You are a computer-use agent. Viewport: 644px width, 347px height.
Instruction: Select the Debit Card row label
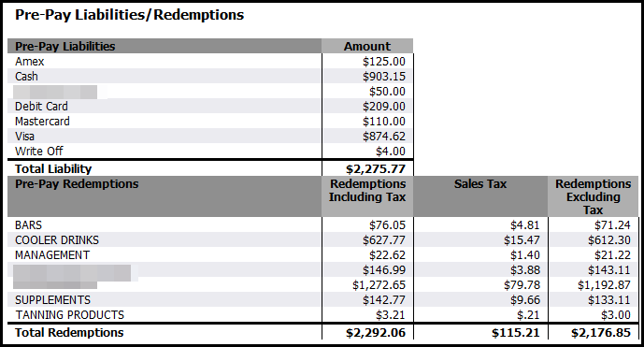coord(41,107)
